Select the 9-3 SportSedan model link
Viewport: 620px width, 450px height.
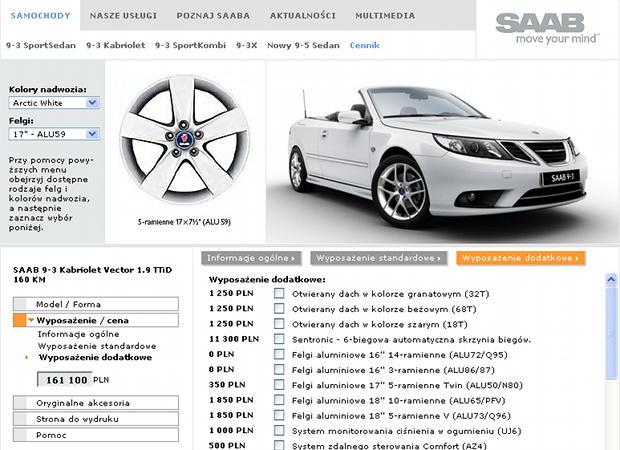point(41,45)
